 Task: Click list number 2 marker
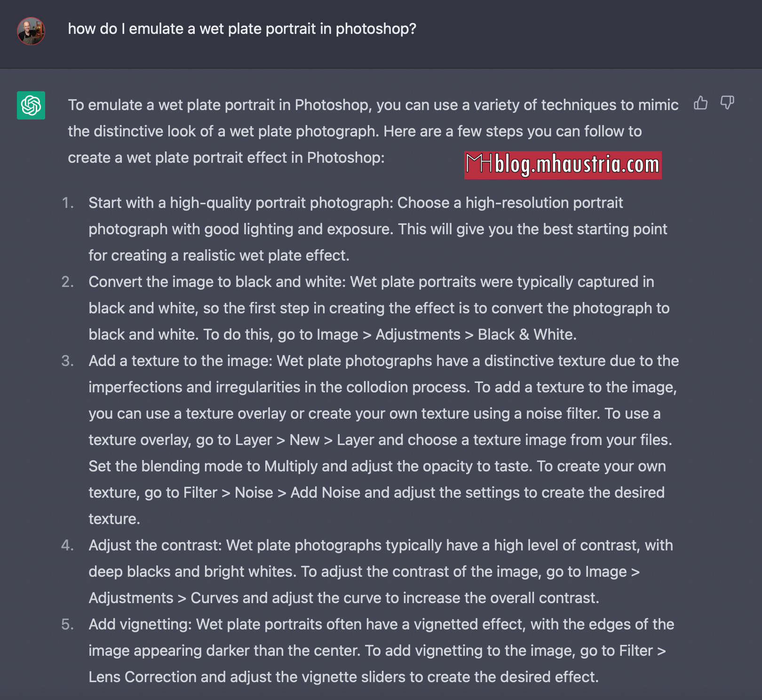(68, 282)
